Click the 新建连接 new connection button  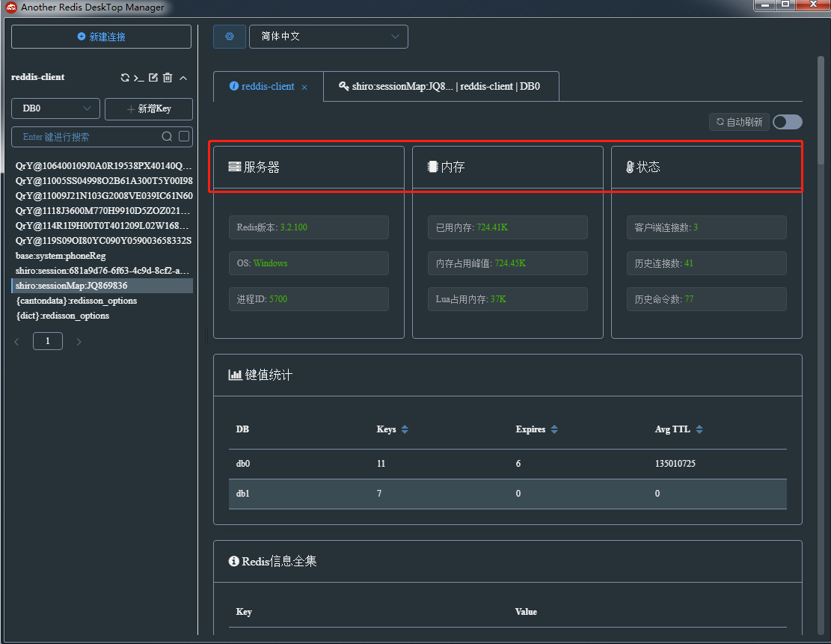[x=101, y=36]
